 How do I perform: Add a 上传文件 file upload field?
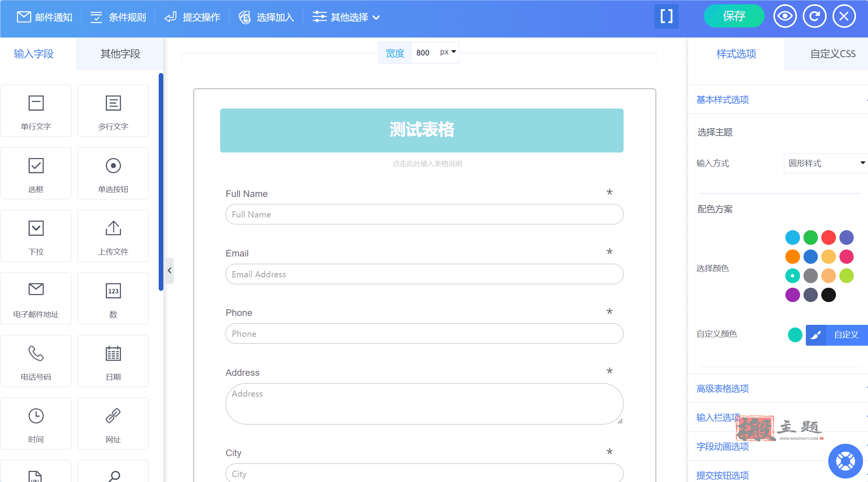tap(113, 236)
